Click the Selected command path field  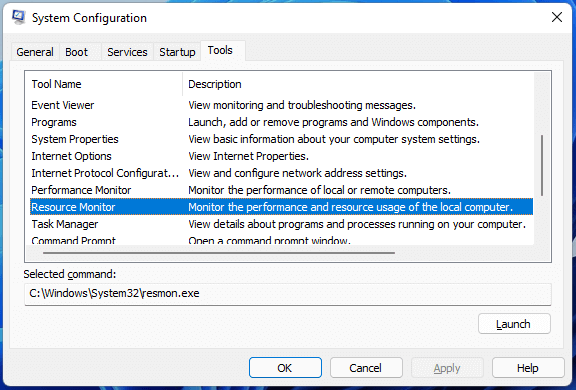click(x=288, y=294)
